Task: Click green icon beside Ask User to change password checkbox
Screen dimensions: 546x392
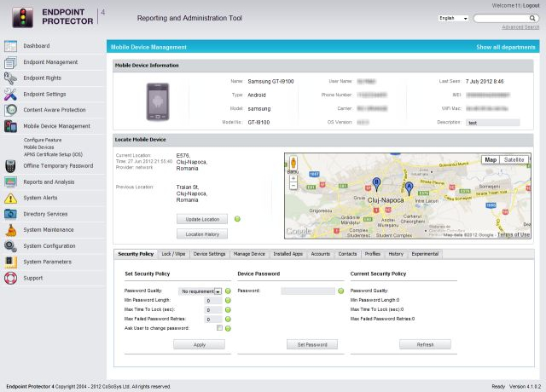Action: click(228, 328)
